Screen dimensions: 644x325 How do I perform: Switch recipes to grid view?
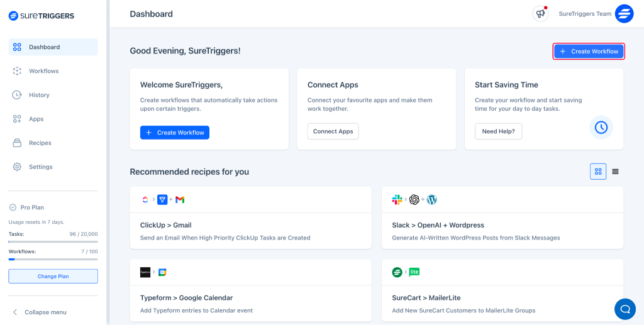tap(598, 172)
